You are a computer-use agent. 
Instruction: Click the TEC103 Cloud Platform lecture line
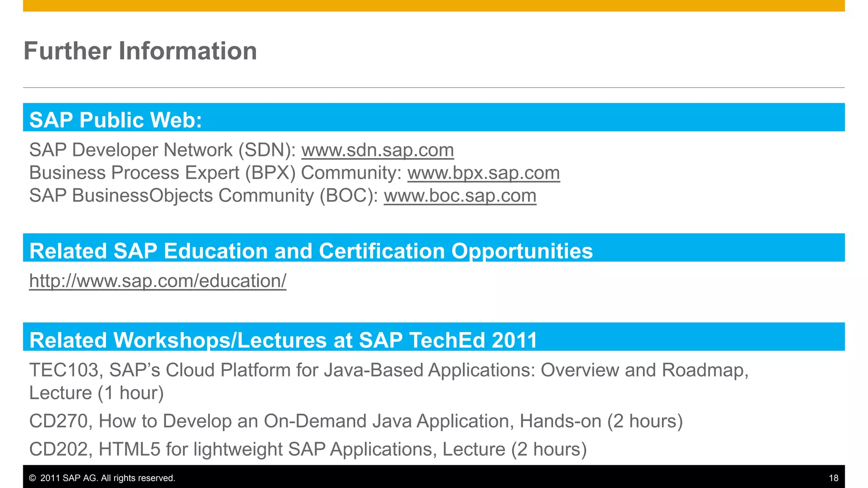tap(388, 370)
